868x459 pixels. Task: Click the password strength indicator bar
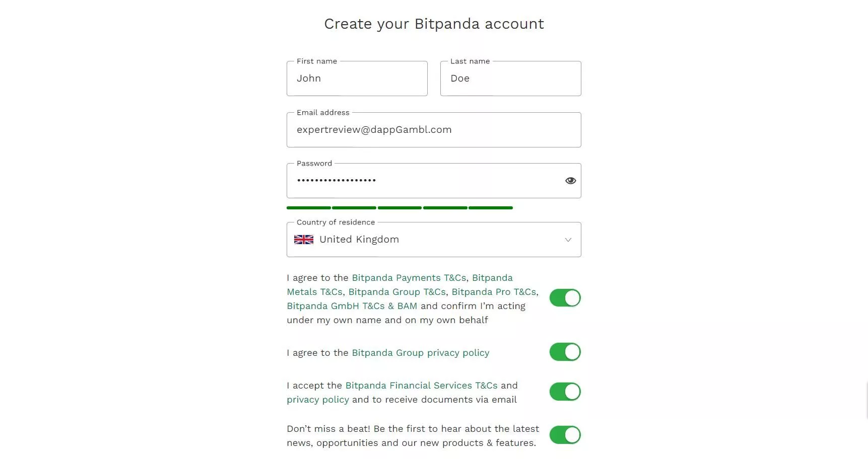pos(399,208)
